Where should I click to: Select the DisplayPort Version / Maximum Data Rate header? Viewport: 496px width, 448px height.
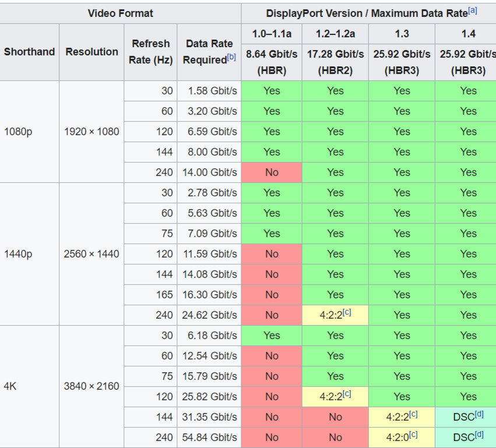click(x=368, y=13)
